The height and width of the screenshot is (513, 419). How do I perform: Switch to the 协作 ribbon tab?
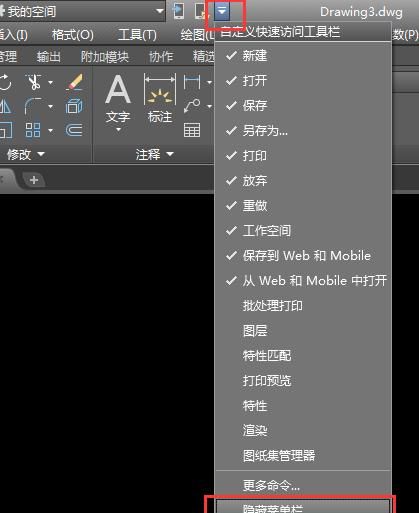point(161,57)
